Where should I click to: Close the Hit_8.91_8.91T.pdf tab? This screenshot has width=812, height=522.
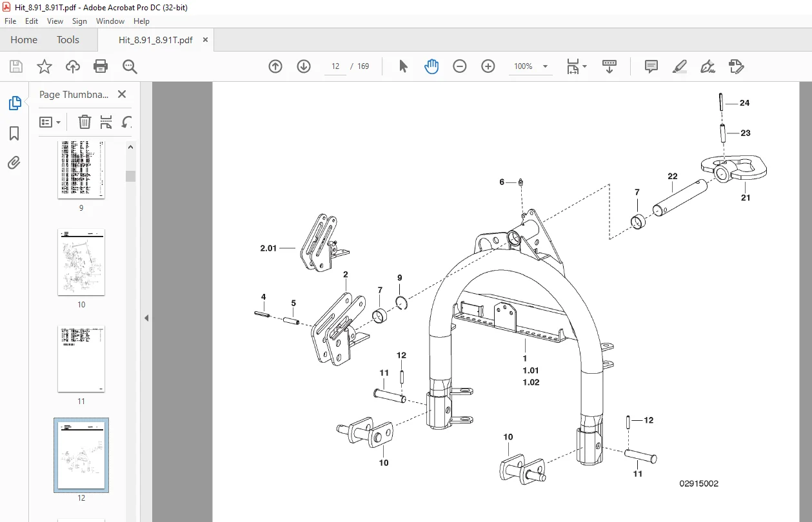pos(206,40)
